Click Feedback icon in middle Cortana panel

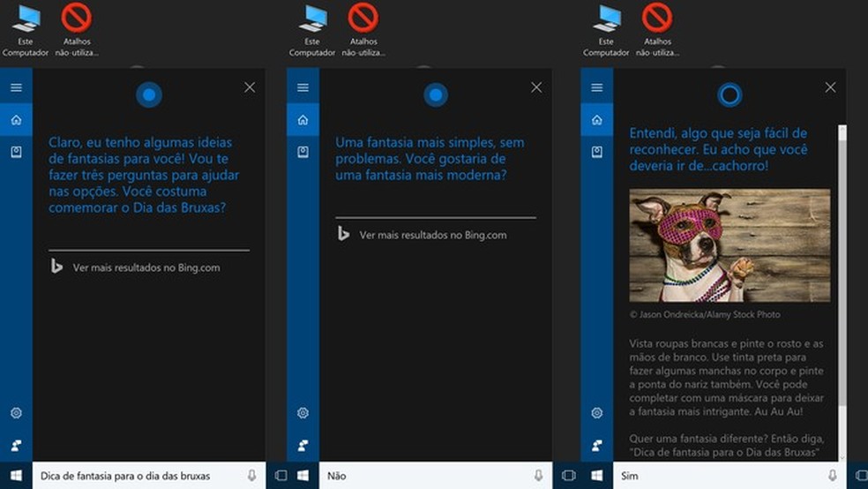[303, 445]
